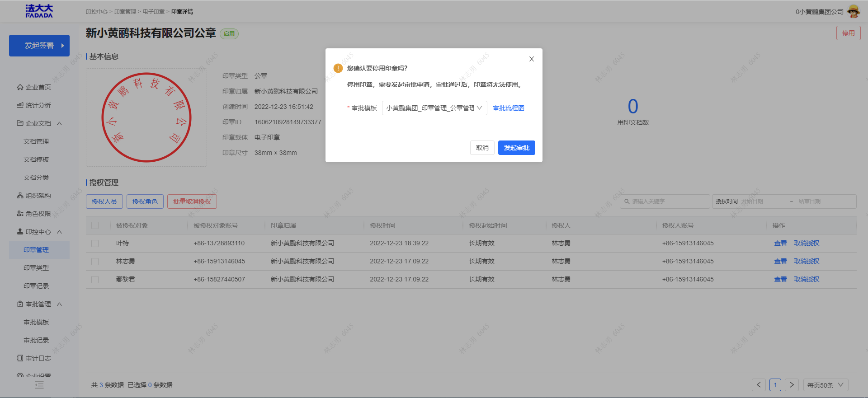Check the row for 被授权对象 林志勇
This screenshot has width=868, height=398.
click(95, 262)
